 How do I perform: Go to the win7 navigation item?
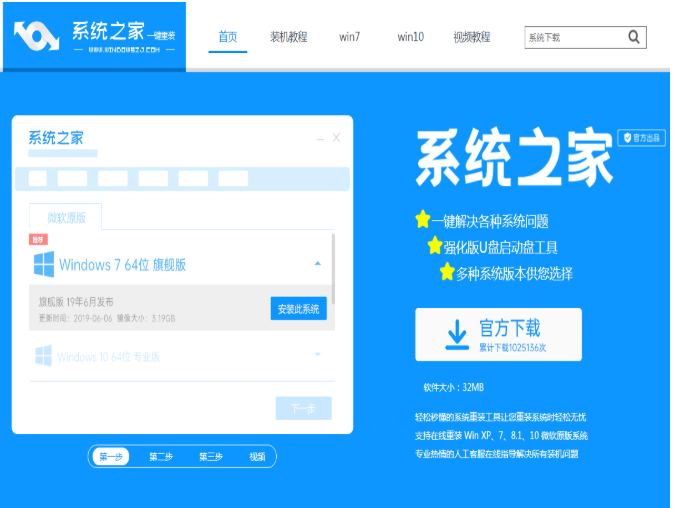[x=349, y=37]
